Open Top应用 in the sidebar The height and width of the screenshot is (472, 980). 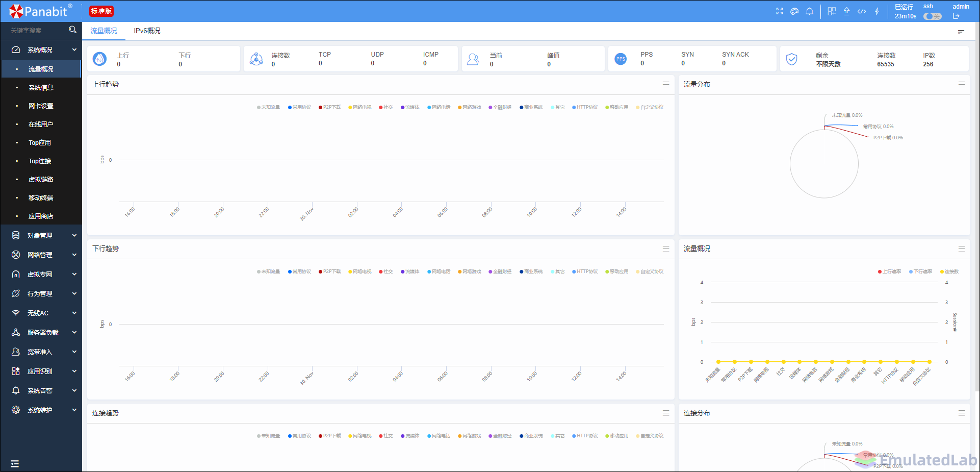tap(41, 142)
